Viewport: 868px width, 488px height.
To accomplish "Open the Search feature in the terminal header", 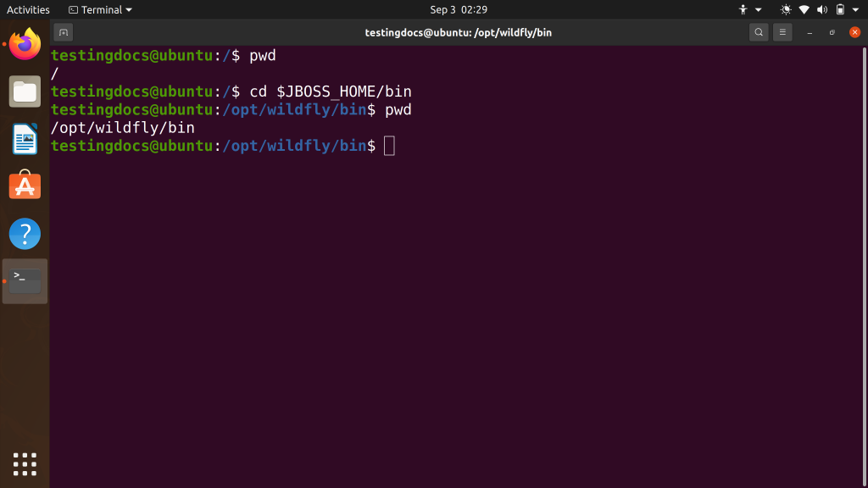I will click(759, 32).
